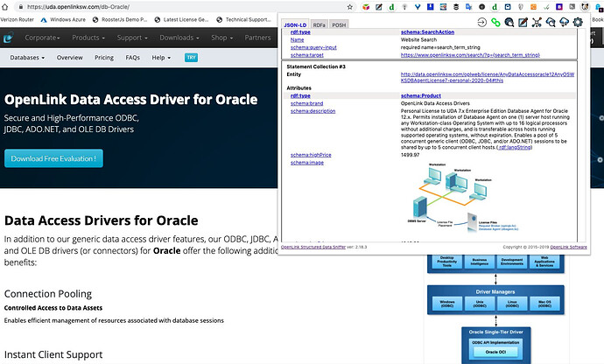Expand the Help dropdown
This screenshot has height=364, width=604.
coord(161,58)
